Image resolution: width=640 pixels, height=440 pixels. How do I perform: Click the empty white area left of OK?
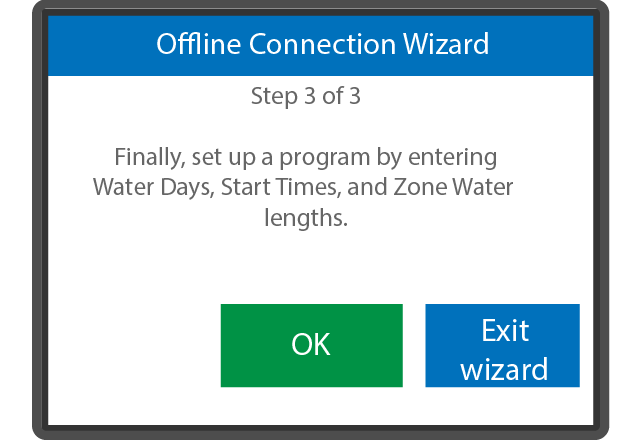[x=135, y=345]
